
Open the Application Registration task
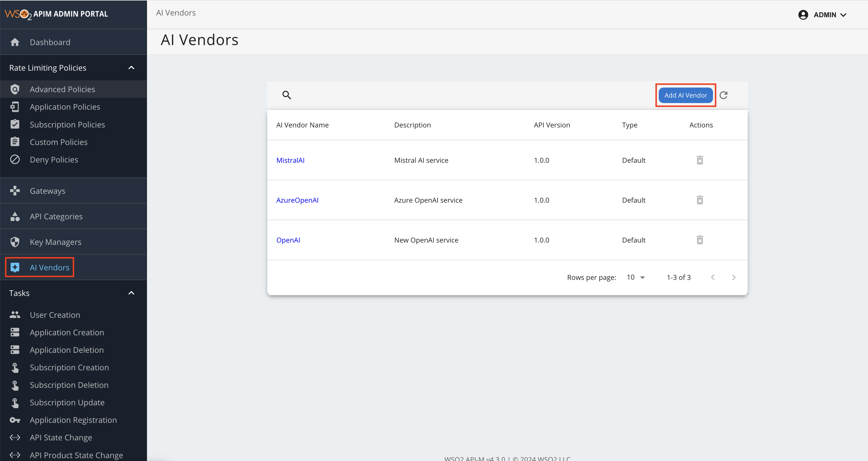(73, 420)
